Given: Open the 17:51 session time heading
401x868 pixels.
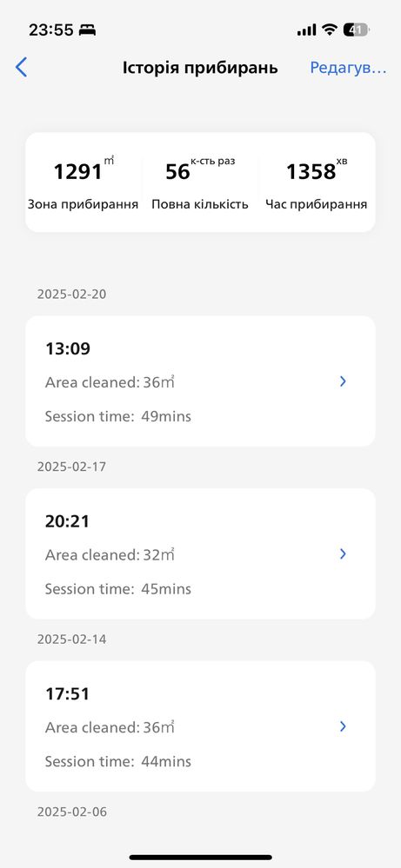Looking at the screenshot, I should pyautogui.click(x=67, y=694).
